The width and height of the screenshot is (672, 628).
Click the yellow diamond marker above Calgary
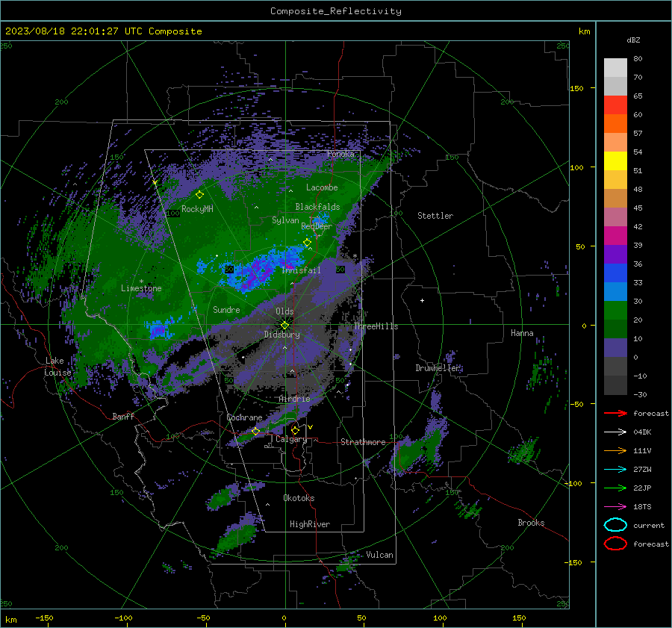(295, 430)
